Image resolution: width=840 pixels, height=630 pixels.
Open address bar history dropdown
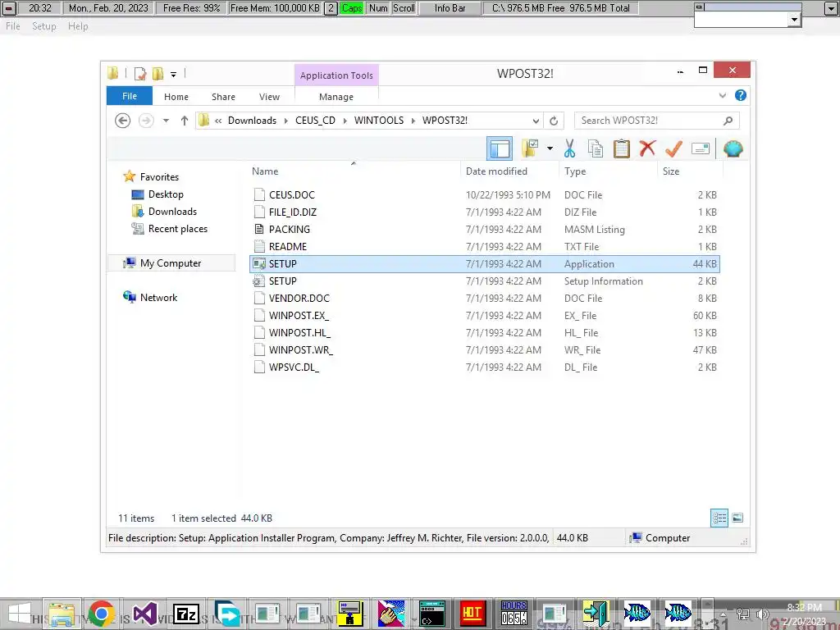click(536, 121)
